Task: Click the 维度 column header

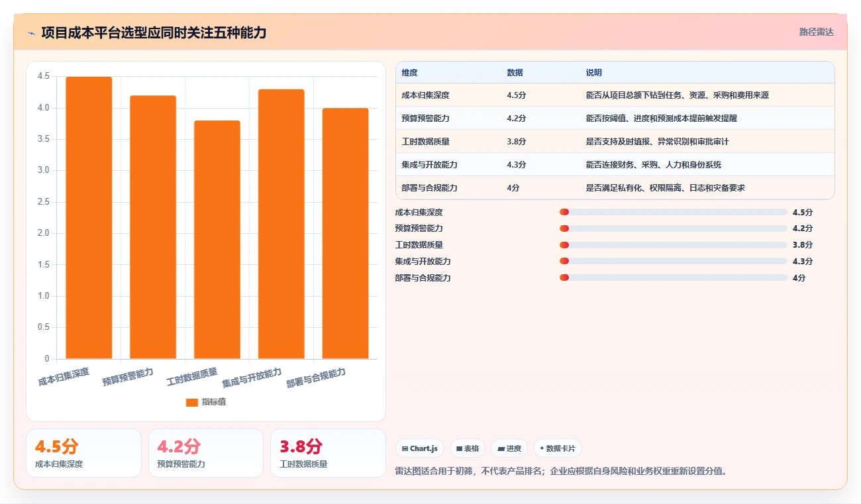Action: pyautogui.click(x=409, y=73)
